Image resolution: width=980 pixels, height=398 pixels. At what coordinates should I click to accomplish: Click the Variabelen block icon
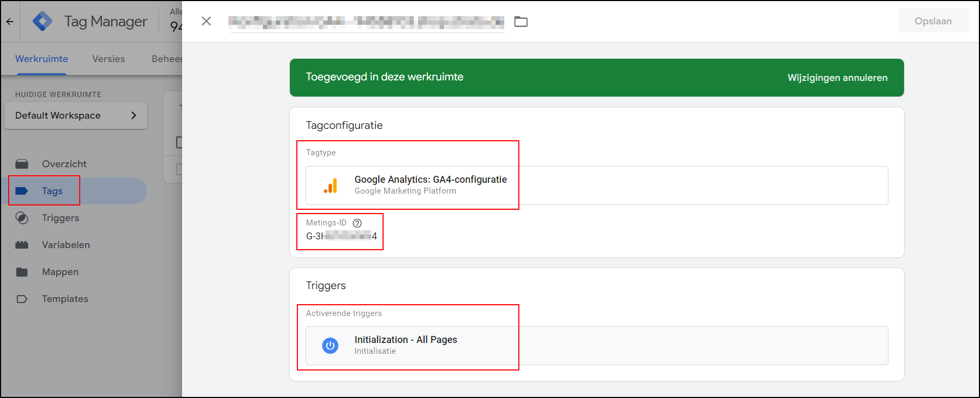point(22,245)
